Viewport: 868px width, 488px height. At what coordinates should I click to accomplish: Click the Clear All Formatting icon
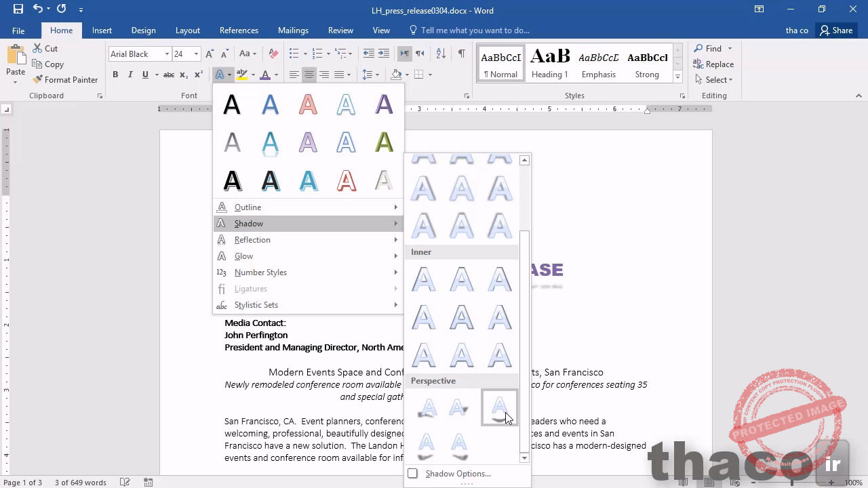[x=273, y=54]
